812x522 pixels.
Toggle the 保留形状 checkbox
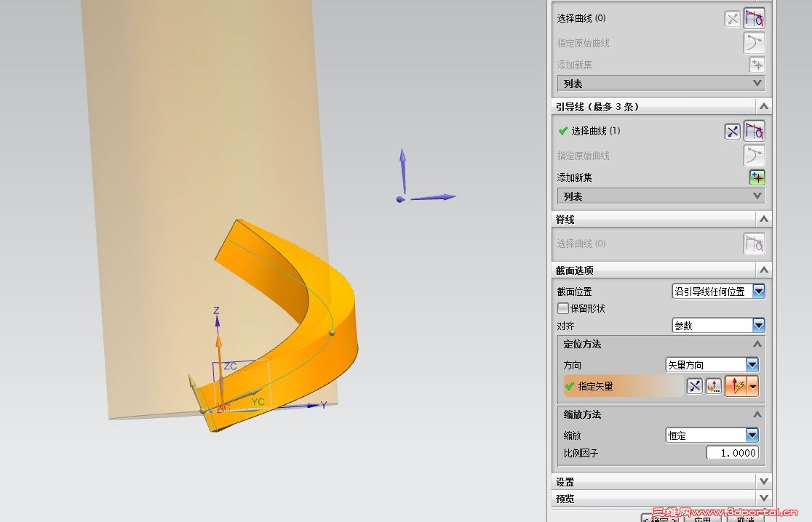(x=563, y=308)
